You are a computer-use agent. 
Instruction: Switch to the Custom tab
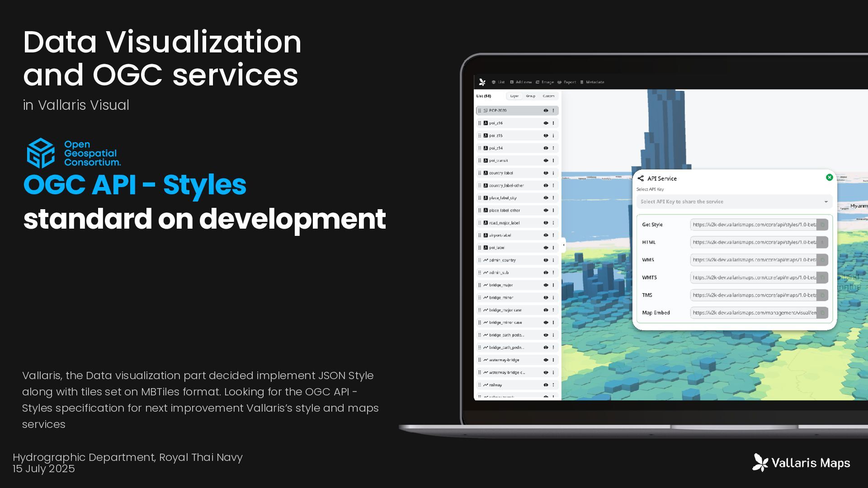point(548,96)
